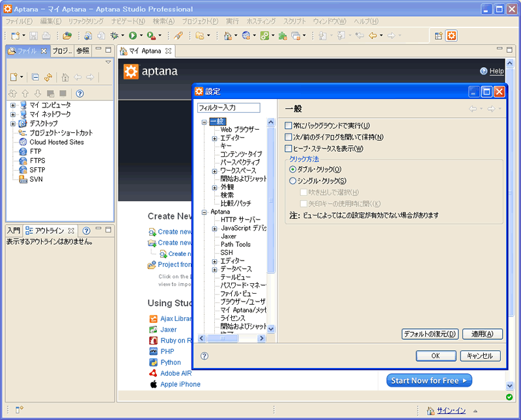Select 比較/パッチ in the settings tree
Viewport: 521px width, 420px height.
(x=236, y=203)
